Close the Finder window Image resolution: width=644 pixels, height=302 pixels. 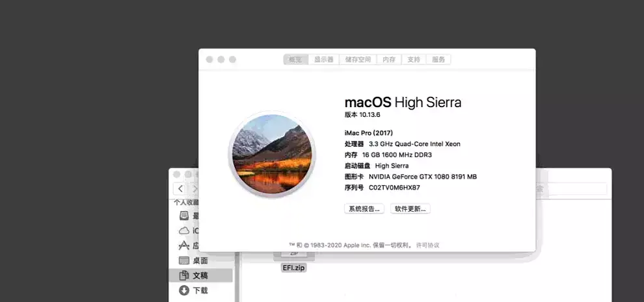tap(176, 175)
